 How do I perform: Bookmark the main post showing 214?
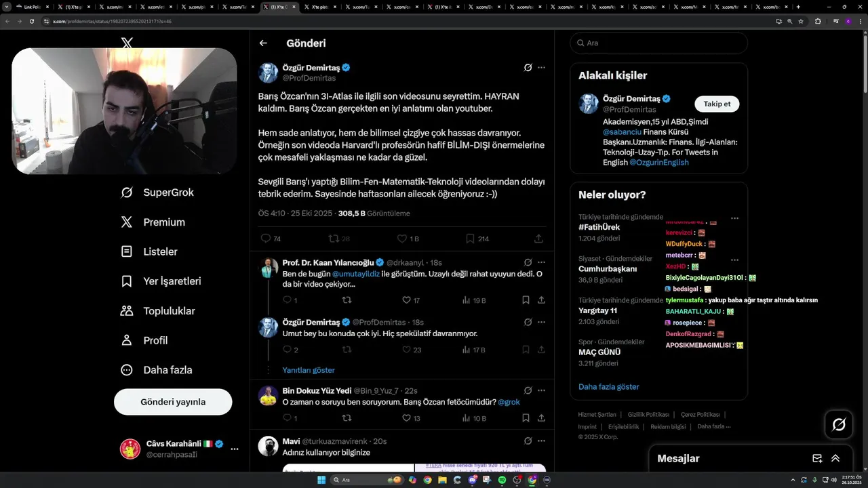pyautogui.click(x=477, y=239)
